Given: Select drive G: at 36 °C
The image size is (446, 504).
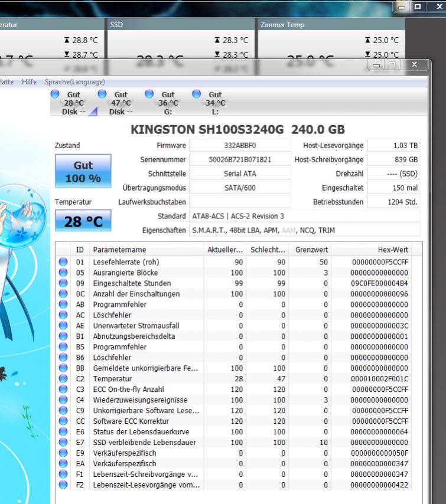Looking at the screenshot, I should coord(167,103).
